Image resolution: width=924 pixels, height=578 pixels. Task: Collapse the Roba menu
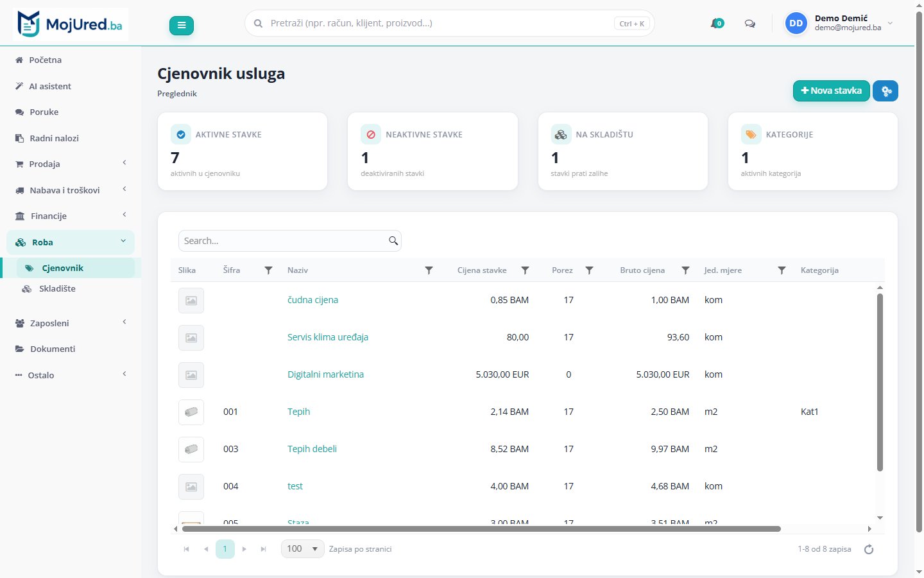tap(71, 242)
